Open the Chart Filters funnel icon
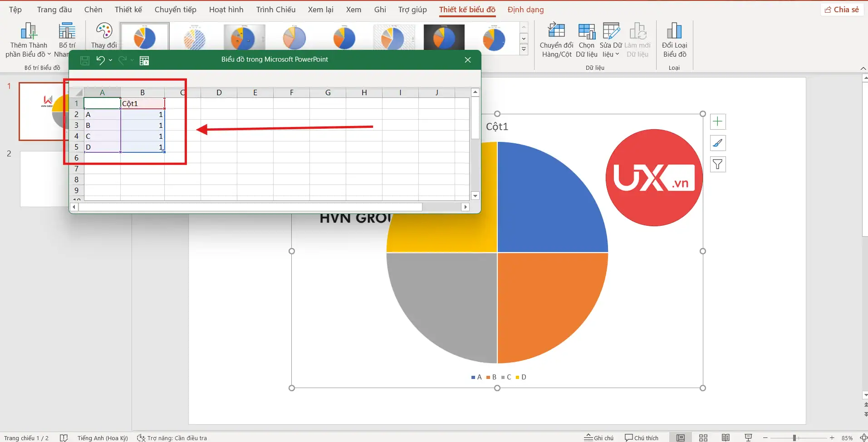The height and width of the screenshot is (442, 868). (717, 164)
